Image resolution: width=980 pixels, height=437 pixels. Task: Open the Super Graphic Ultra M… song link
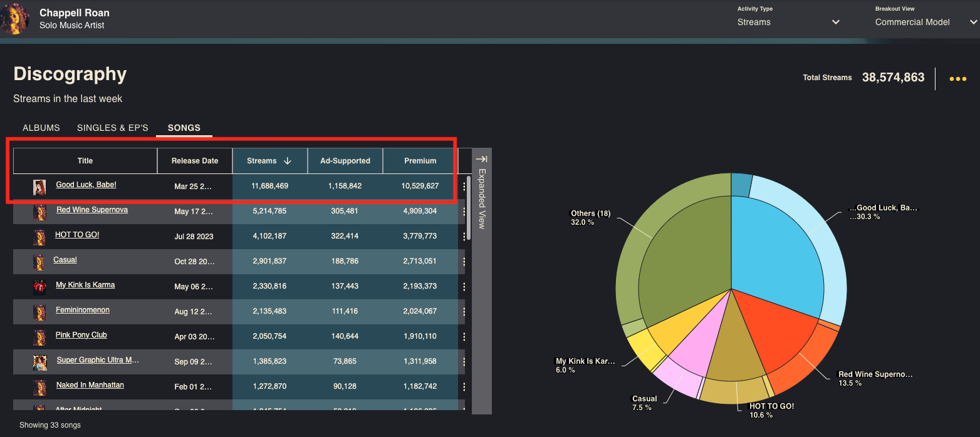(98, 360)
